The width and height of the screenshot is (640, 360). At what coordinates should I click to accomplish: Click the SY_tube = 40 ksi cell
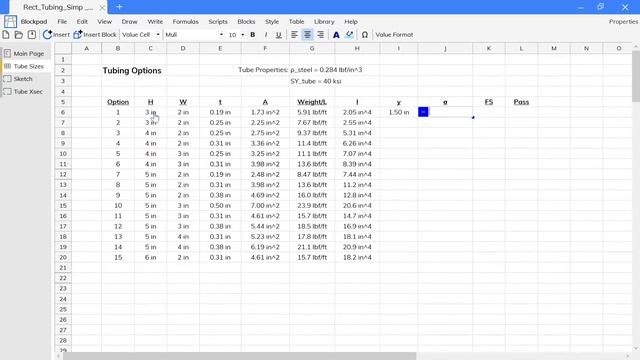click(x=316, y=81)
